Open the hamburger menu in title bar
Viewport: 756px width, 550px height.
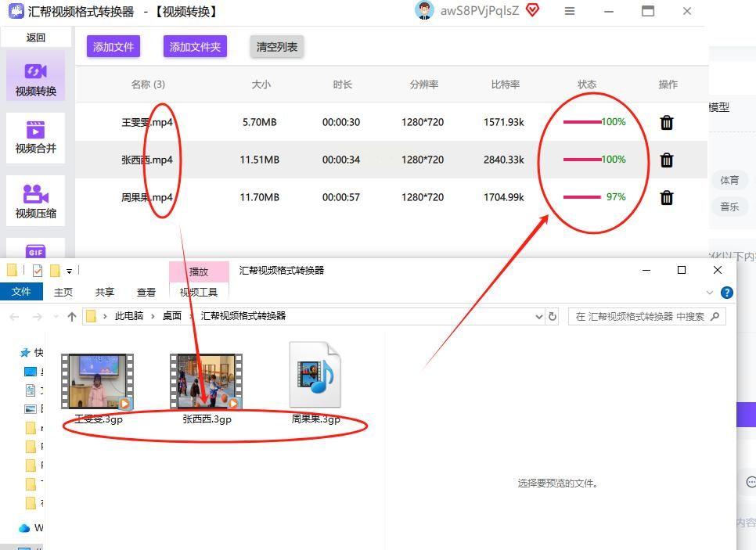click(x=570, y=12)
